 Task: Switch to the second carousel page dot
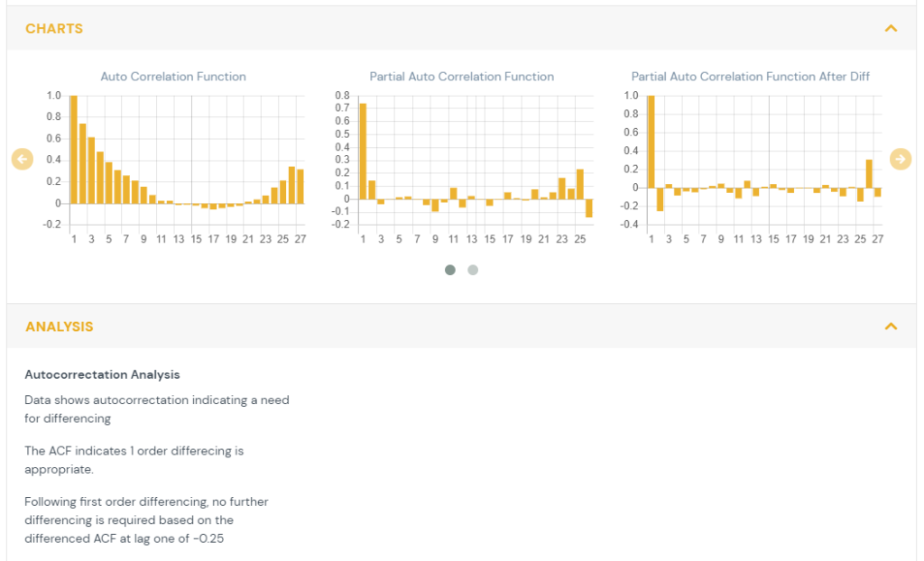tap(473, 270)
